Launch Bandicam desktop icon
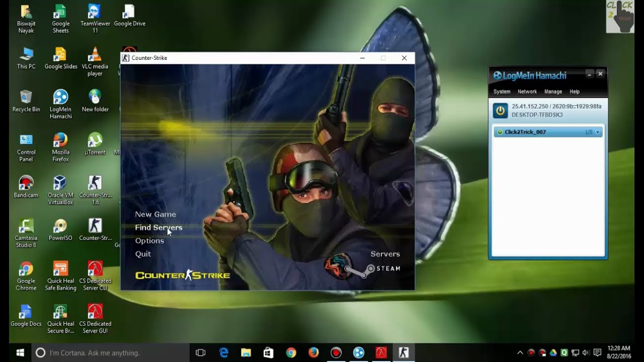Viewport: 644px width, 362px height. click(26, 187)
